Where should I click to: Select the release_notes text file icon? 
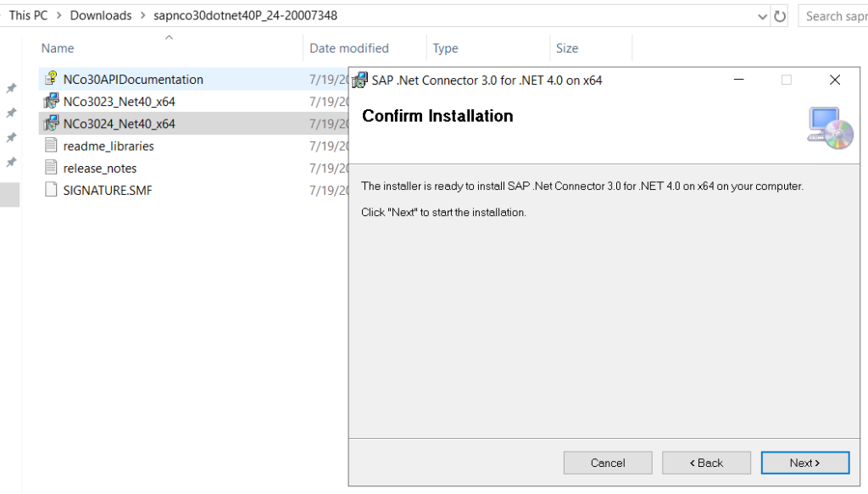click(x=51, y=167)
